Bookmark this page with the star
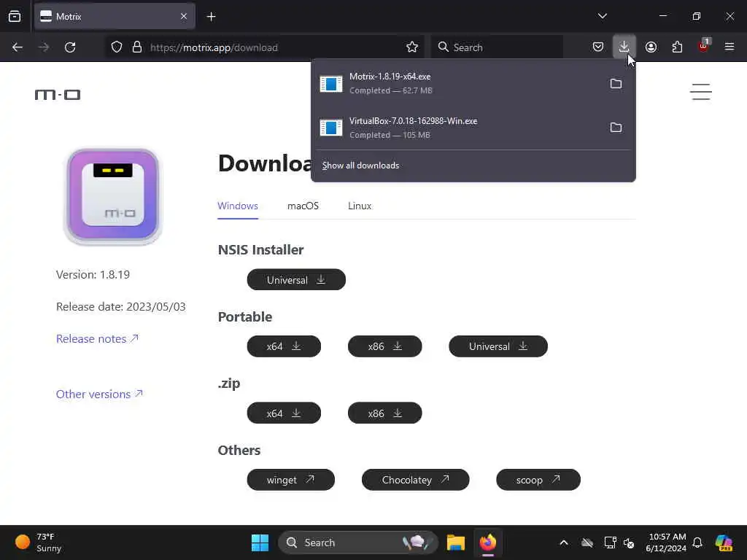The width and height of the screenshot is (747, 560). 412,47
